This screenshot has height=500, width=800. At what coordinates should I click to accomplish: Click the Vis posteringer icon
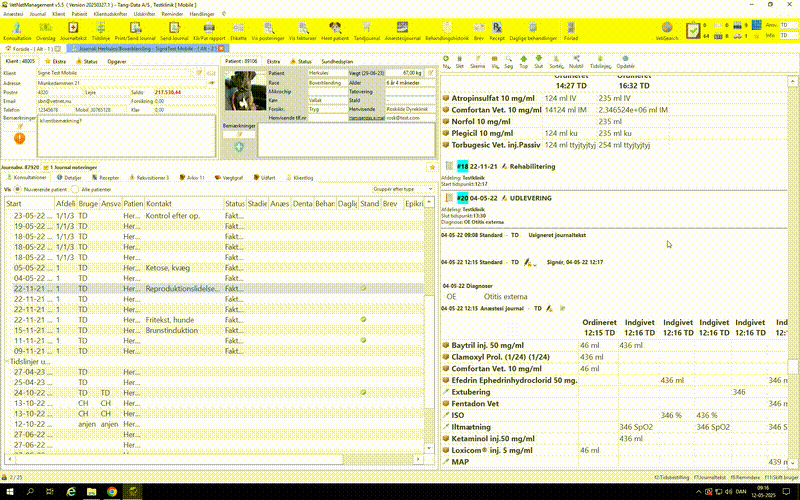coord(268,31)
